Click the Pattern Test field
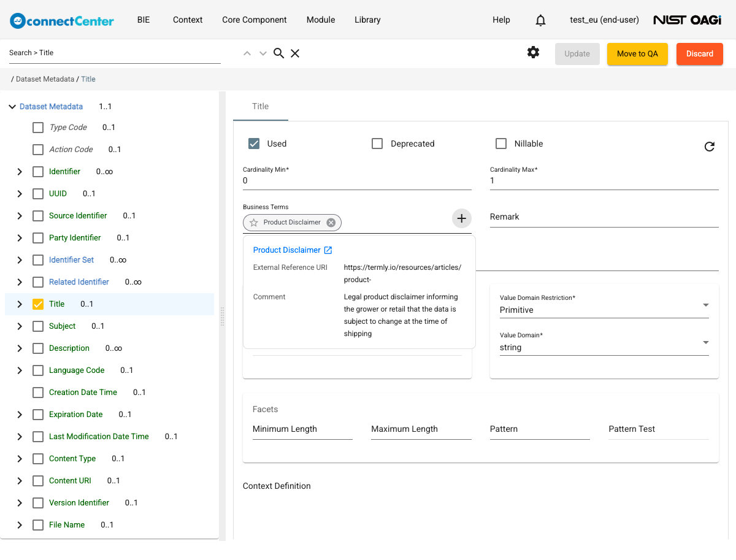The width and height of the screenshot is (736, 560). click(x=659, y=429)
